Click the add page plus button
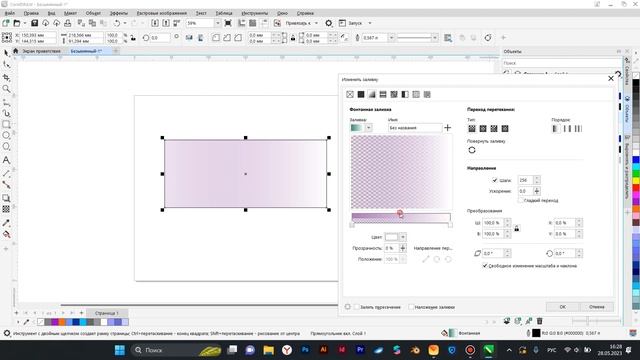Viewport: 640px width, 360px height. click(81, 313)
